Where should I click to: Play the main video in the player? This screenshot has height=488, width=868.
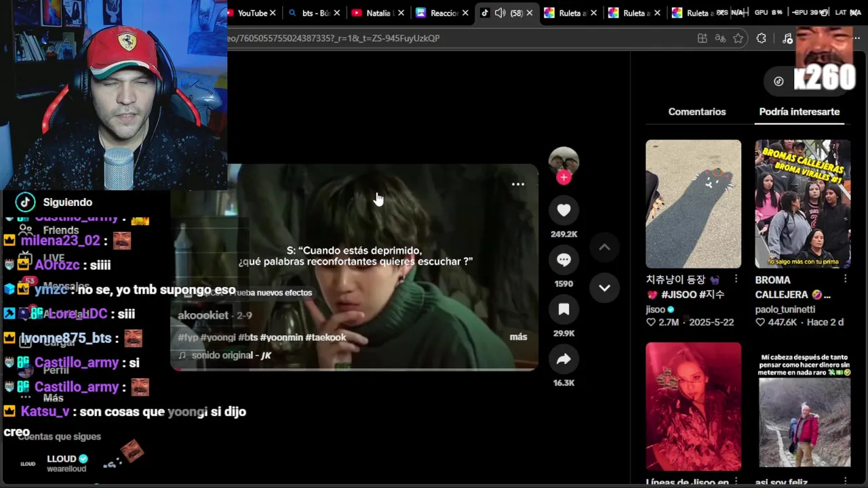click(x=354, y=266)
